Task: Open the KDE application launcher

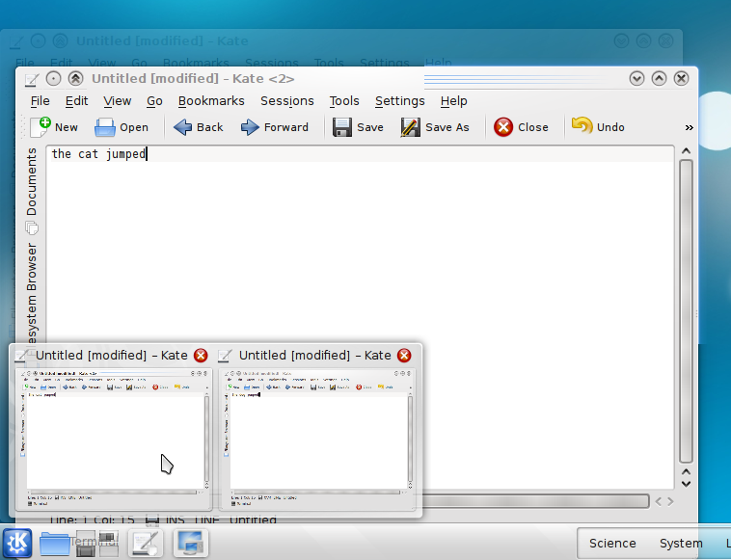Action: point(17,544)
